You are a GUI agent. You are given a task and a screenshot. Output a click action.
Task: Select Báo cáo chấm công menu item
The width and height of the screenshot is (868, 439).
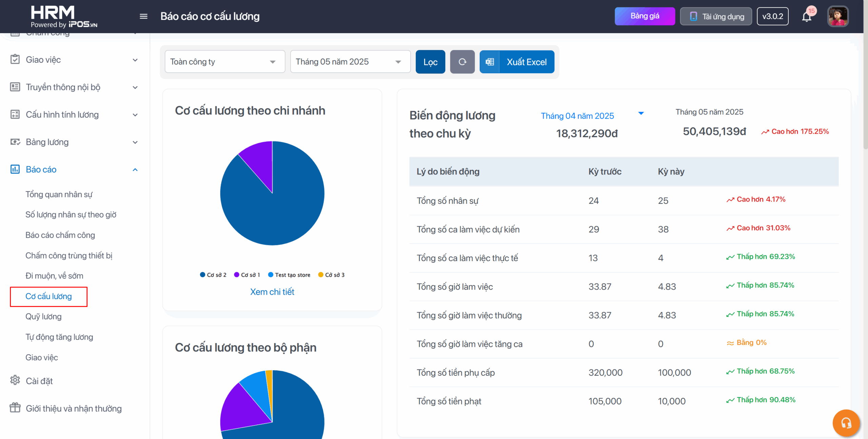point(60,235)
